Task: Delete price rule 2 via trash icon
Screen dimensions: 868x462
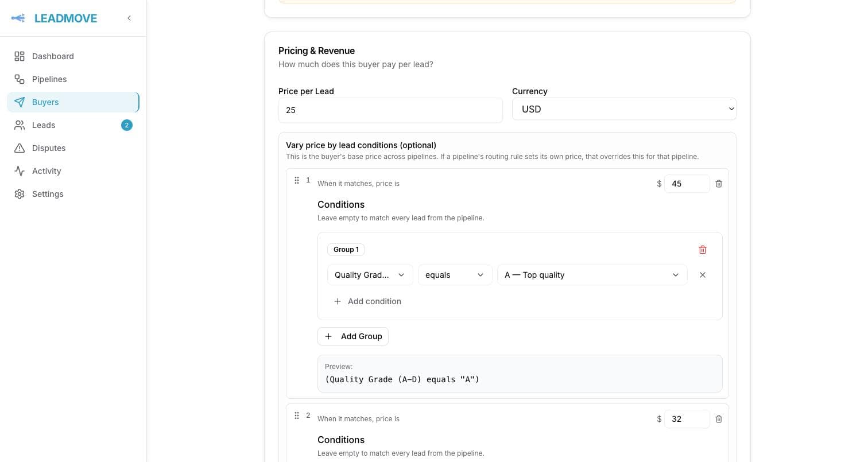Action: (x=719, y=419)
